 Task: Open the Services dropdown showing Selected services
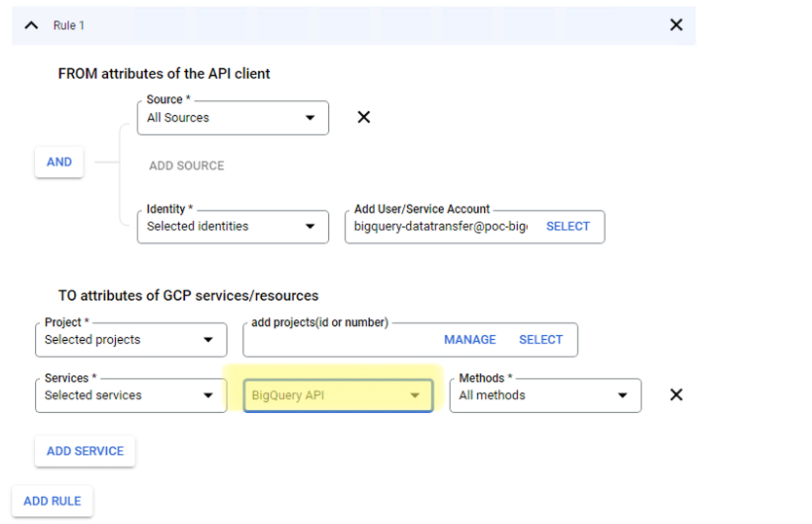(x=130, y=395)
